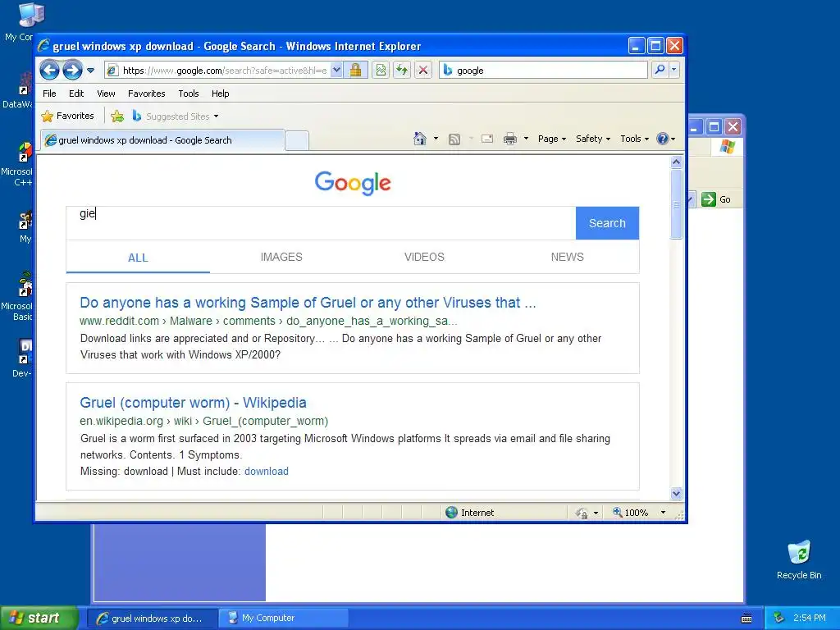840x630 pixels.
Task: Expand Home button dropdown arrow
Action: pos(436,139)
